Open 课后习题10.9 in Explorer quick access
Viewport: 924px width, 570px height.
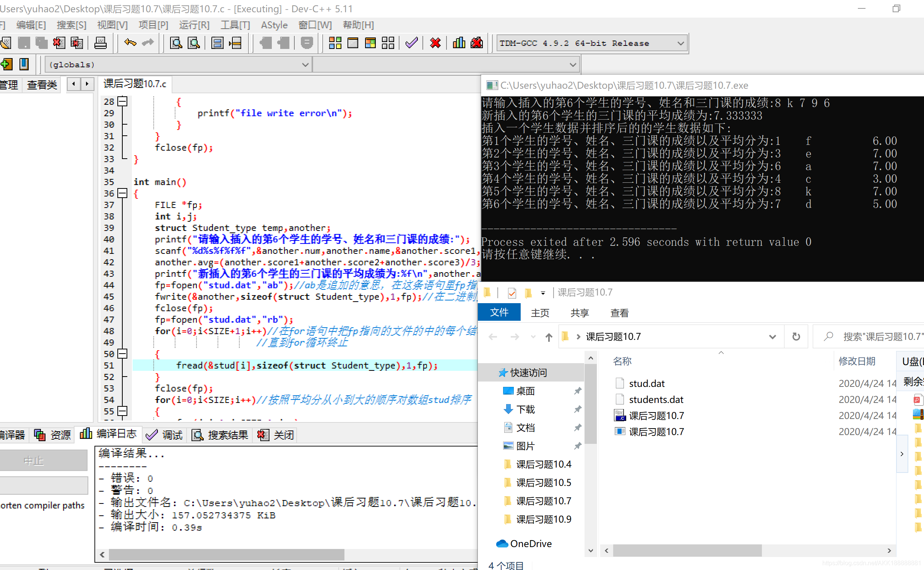pyautogui.click(x=544, y=519)
